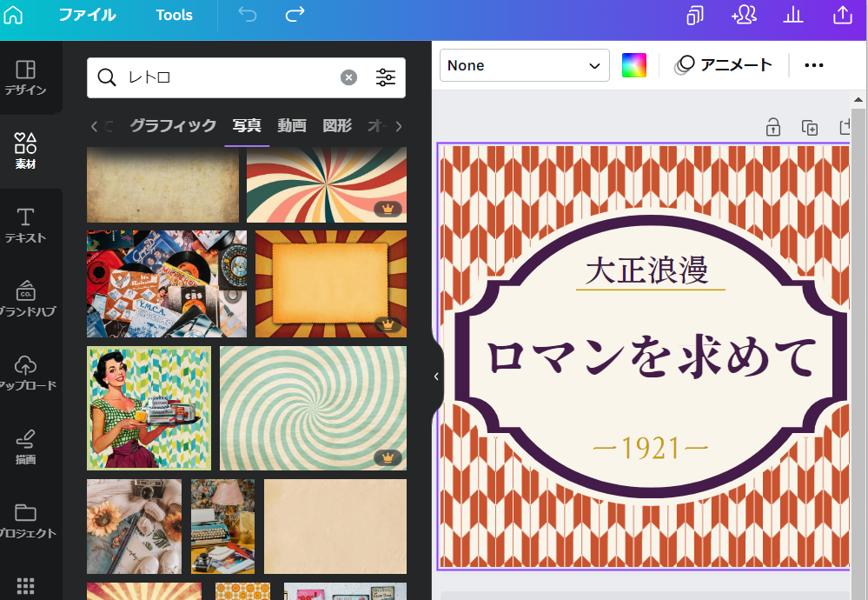Open the resize pages icon in header
Viewport: 868px width, 600px height.
(x=695, y=15)
